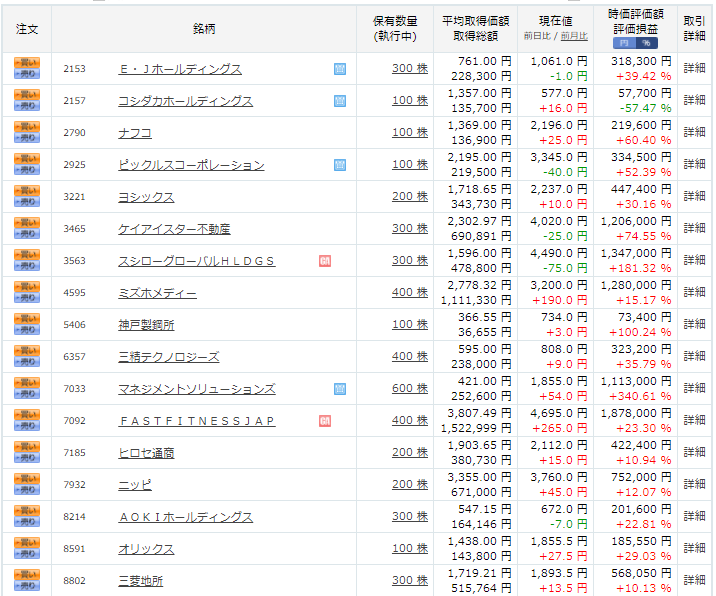Click stock code 5406
716x596 pixels.
pyautogui.click(x=74, y=325)
